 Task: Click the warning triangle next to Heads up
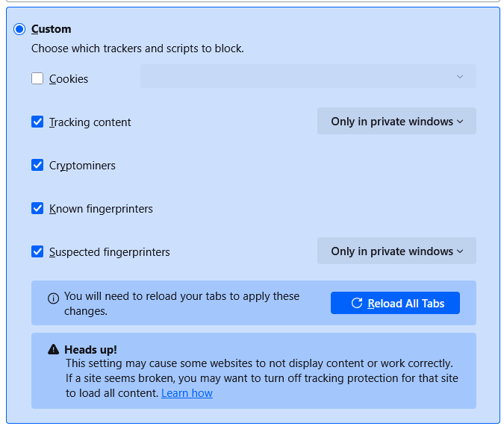click(x=53, y=349)
